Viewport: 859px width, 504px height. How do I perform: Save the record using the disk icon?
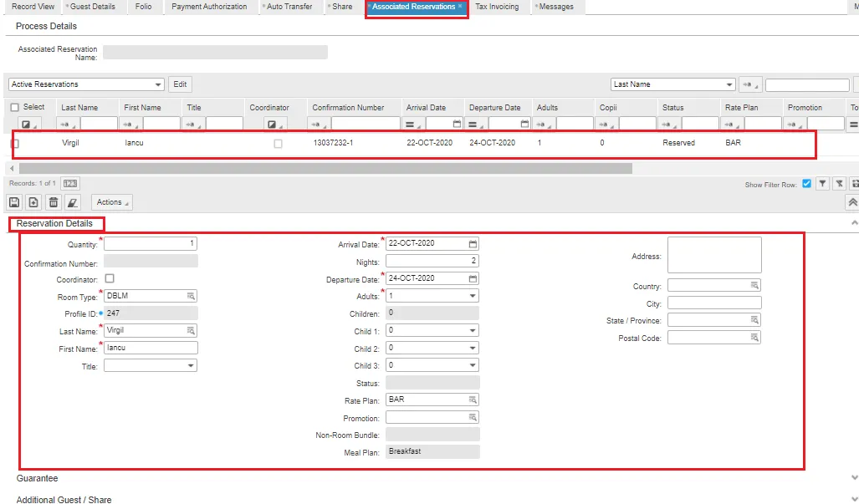pyautogui.click(x=14, y=202)
